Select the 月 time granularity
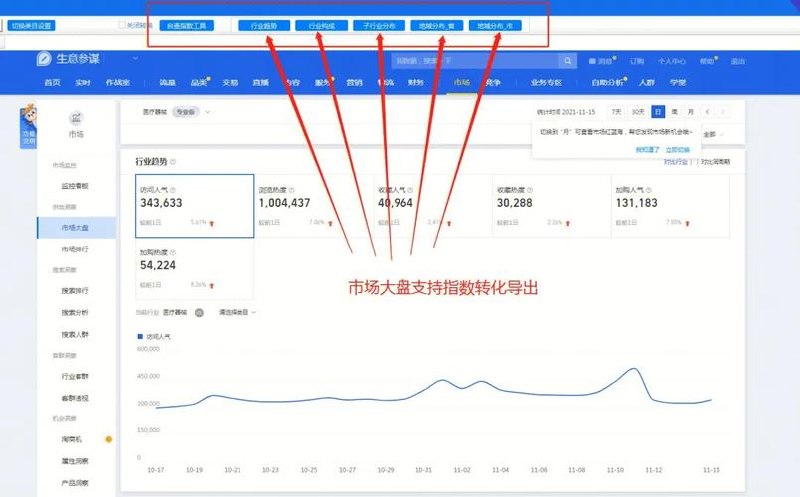Viewport: 800px width, 497px height. tap(690, 112)
